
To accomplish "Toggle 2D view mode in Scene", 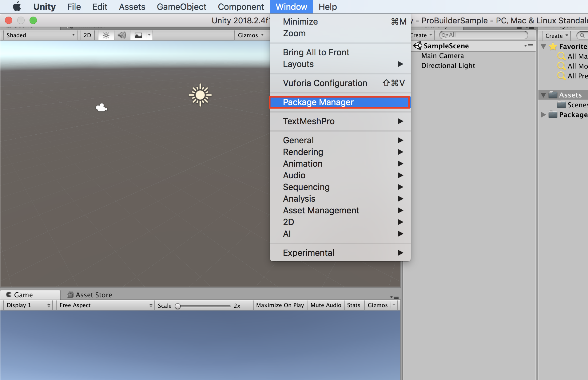I will click(x=87, y=35).
